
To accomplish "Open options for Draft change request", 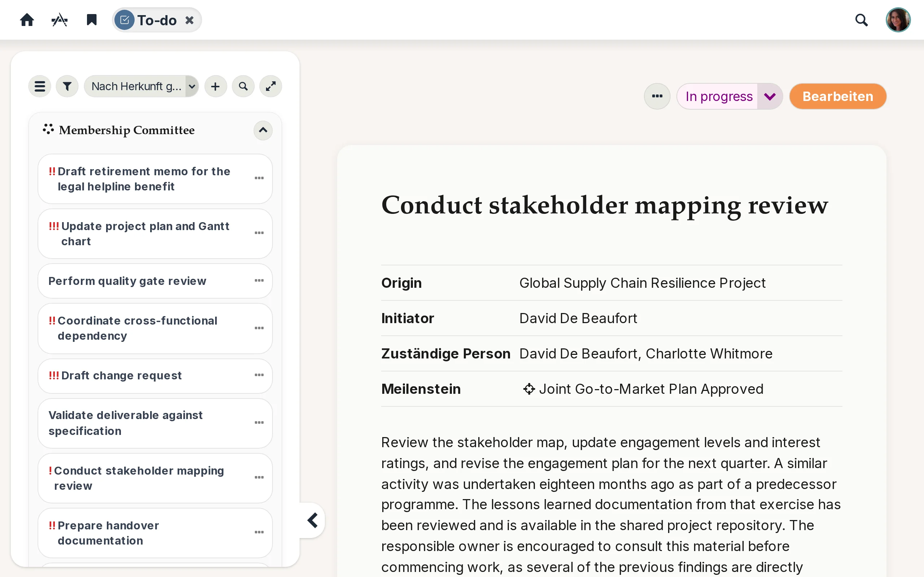I will pos(259,375).
